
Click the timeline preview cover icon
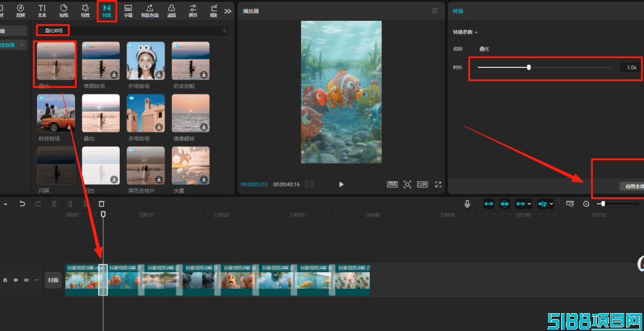(x=569, y=203)
